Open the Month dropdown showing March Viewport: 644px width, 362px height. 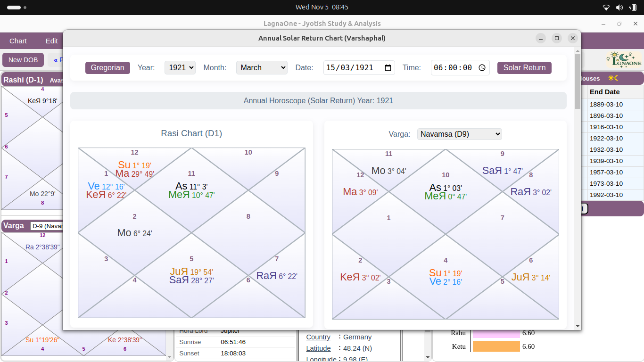coord(262,67)
